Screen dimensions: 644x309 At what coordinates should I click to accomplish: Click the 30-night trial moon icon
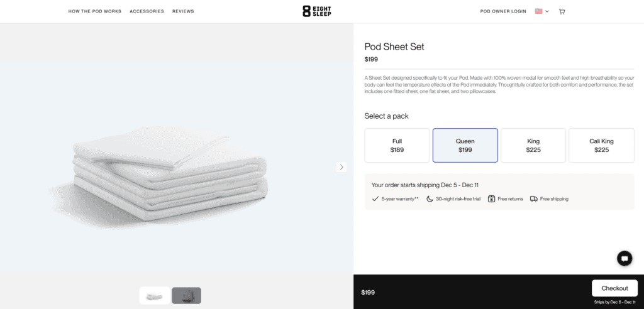(x=430, y=198)
